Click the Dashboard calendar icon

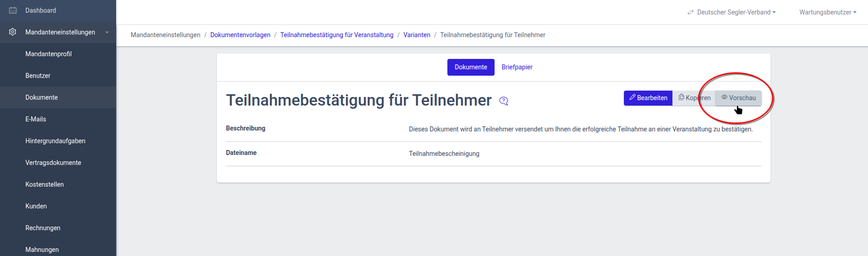tap(13, 10)
